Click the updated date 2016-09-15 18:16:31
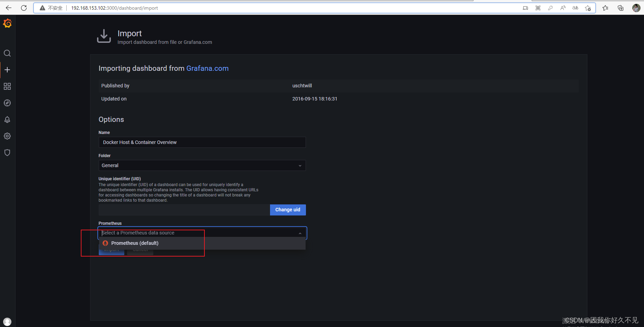 [315, 99]
